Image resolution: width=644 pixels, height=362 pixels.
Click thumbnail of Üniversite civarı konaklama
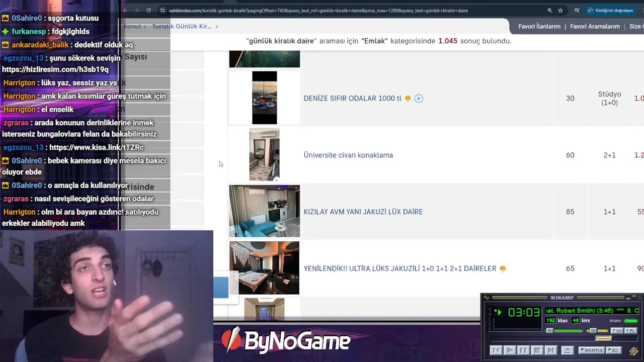click(x=264, y=154)
